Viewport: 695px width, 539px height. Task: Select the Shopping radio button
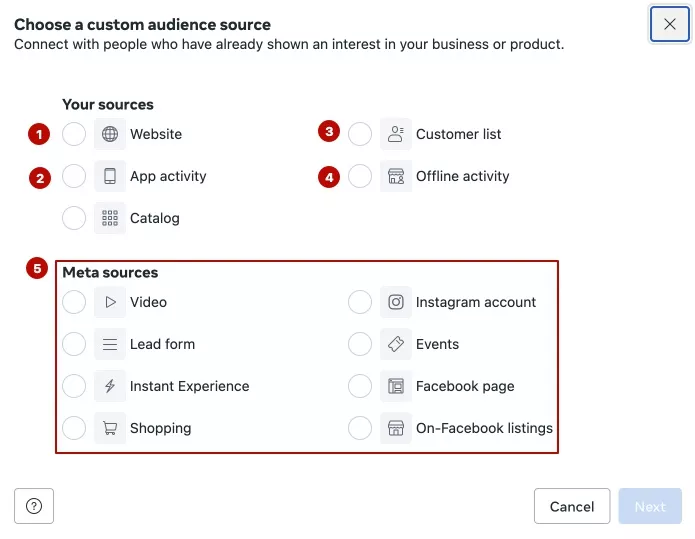74,428
